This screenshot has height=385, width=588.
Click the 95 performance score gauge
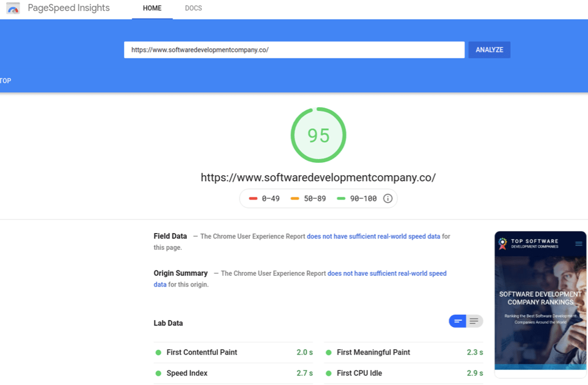tap(319, 135)
